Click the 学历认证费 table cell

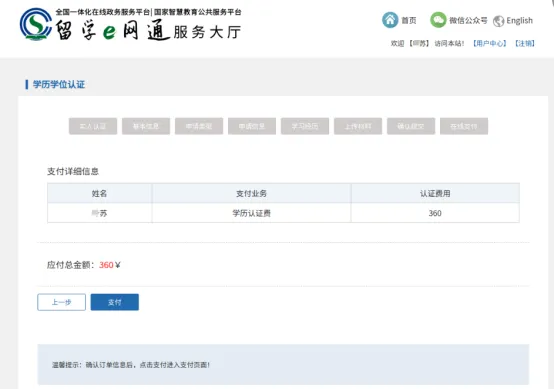[x=251, y=213]
